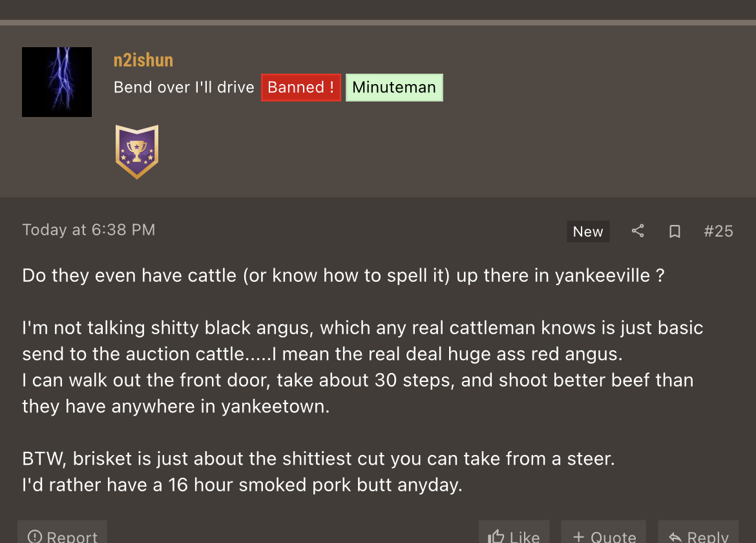Click the purple trophy badge icon
The height and width of the screenshot is (543, 756).
[137, 152]
